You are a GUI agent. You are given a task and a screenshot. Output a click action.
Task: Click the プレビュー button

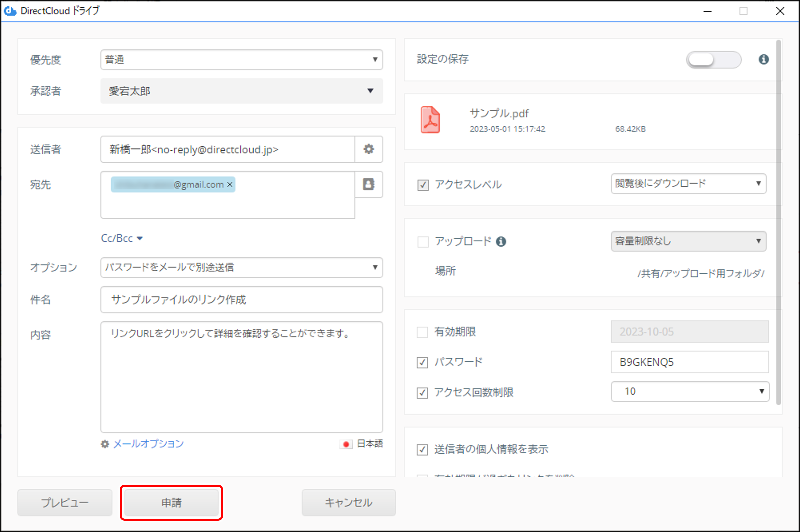[x=65, y=502]
